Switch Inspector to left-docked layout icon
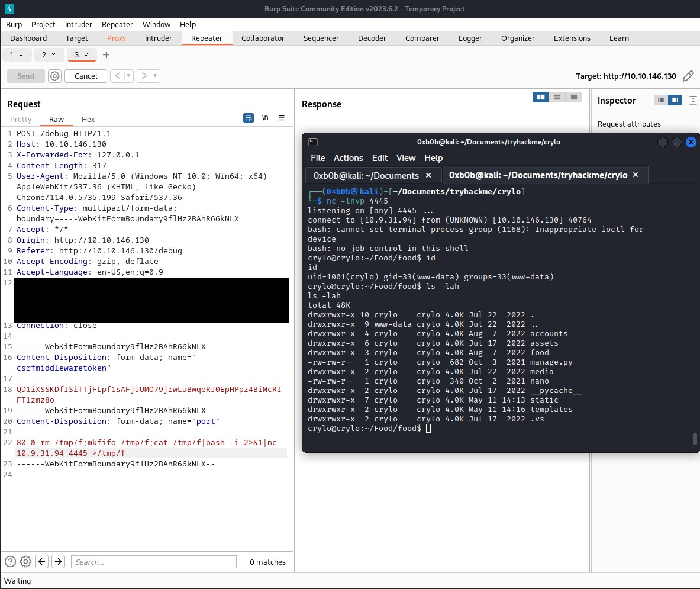The image size is (700, 589). coord(661,100)
